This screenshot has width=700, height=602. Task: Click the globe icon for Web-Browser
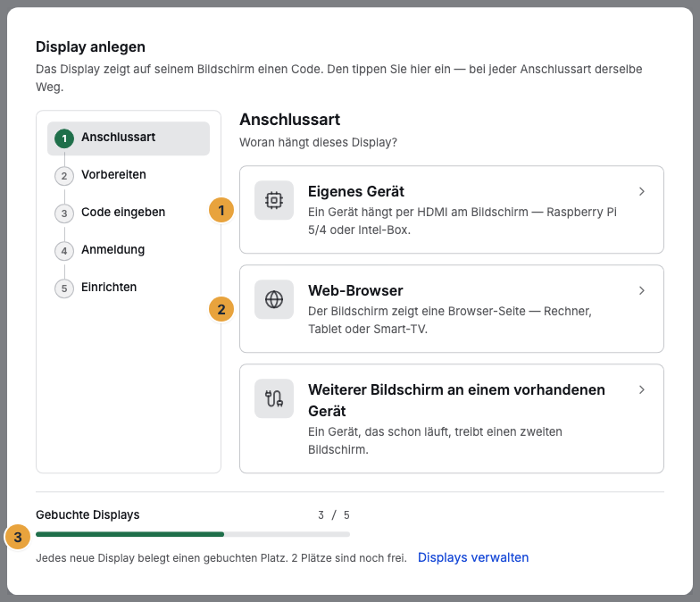[274, 299]
